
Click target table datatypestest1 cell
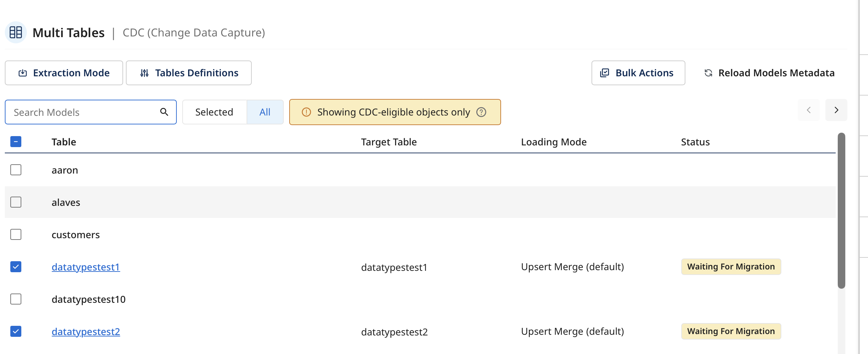pyautogui.click(x=394, y=267)
